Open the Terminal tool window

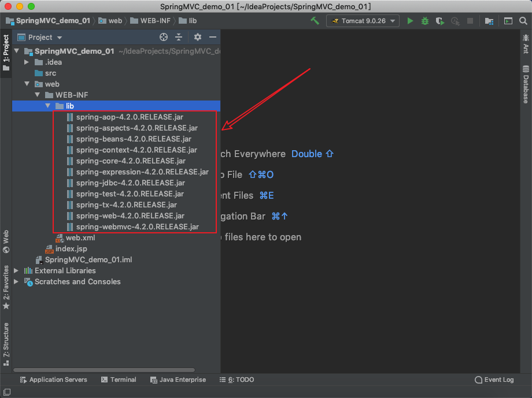(119, 380)
